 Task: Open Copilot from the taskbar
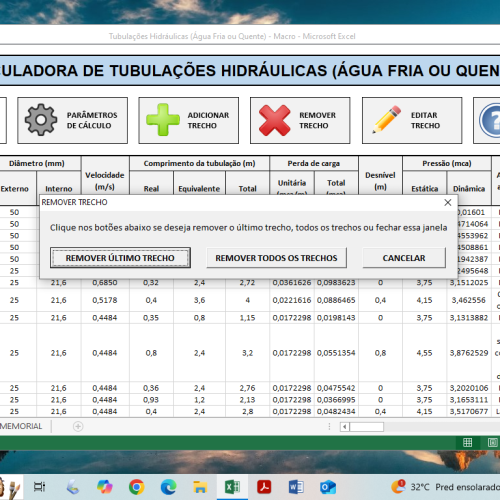click(x=105, y=487)
